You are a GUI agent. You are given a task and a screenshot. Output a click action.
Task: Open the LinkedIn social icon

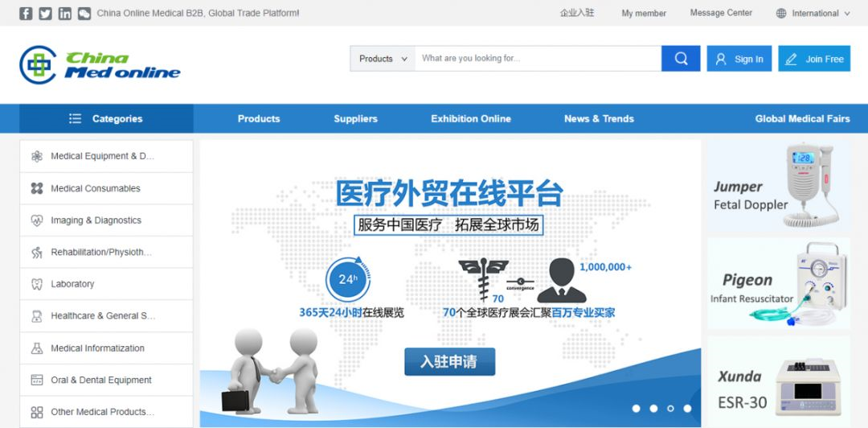65,14
